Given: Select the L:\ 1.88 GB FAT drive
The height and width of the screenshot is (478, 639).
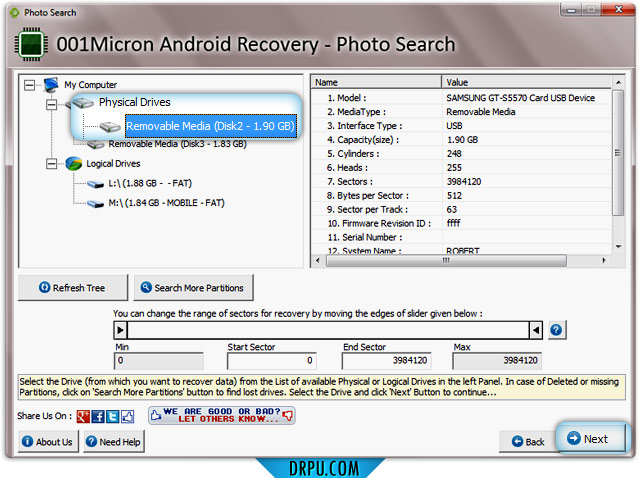Looking at the screenshot, I should point(150,183).
